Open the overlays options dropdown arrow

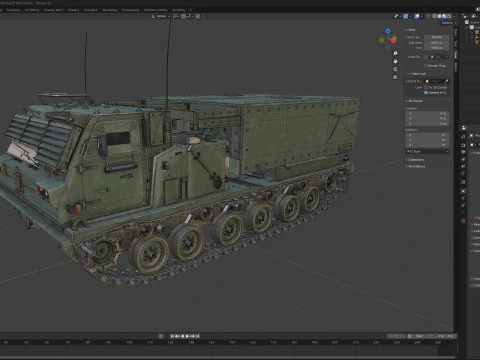(x=422, y=16)
